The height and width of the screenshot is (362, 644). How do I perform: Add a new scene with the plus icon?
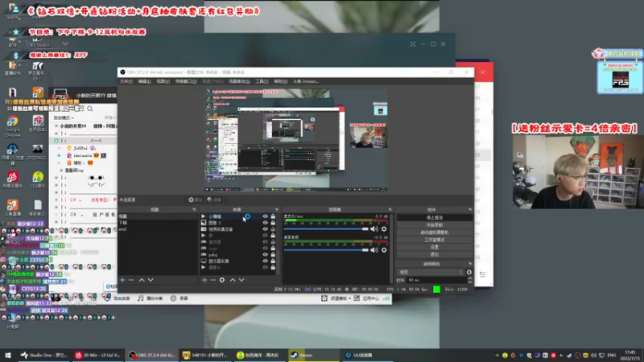122,280
